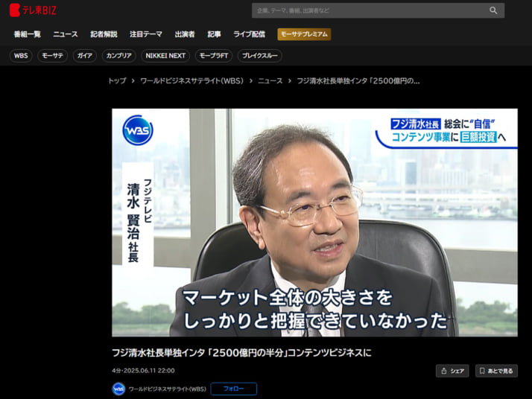Screen dimensions: 532x399
Task: Click the フォロー follow button
Action: pos(233,389)
